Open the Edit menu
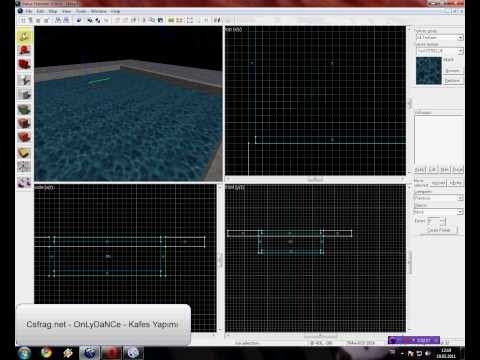The image size is (480, 360). coord(40,11)
